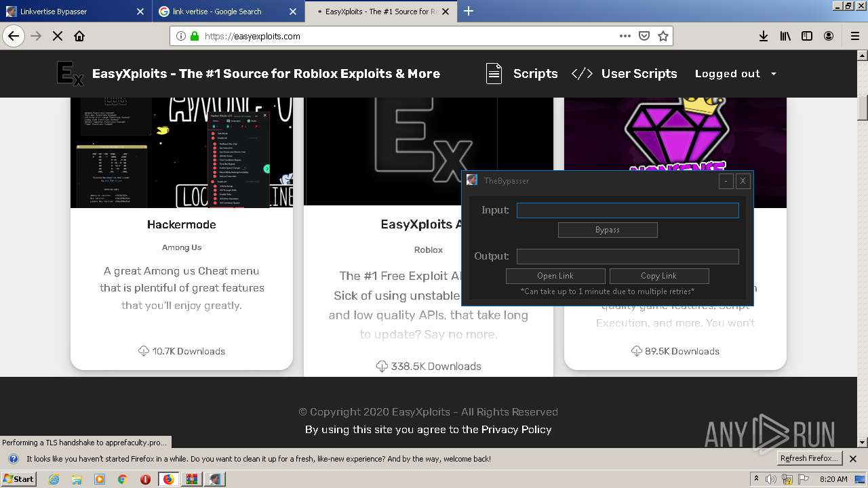Open WinRAR from the taskbar
The width and height of the screenshot is (868, 488).
coord(192,479)
